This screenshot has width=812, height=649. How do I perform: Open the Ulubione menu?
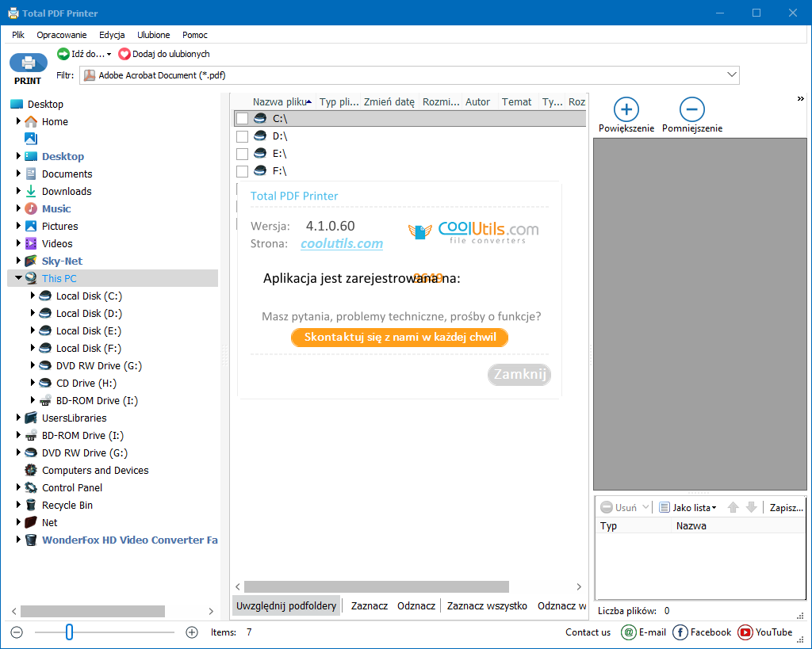tap(153, 35)
